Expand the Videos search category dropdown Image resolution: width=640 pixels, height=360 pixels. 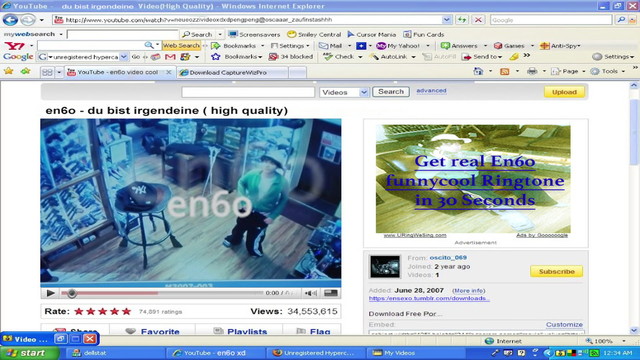pos(364,92)
